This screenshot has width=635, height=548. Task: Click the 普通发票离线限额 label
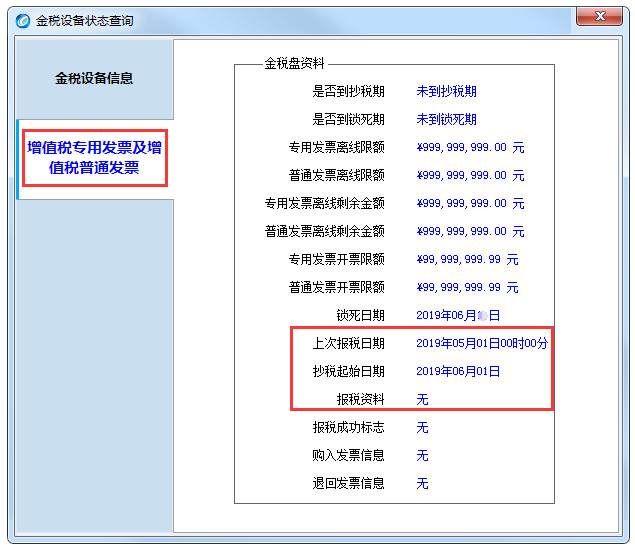(x=337, y=175)
